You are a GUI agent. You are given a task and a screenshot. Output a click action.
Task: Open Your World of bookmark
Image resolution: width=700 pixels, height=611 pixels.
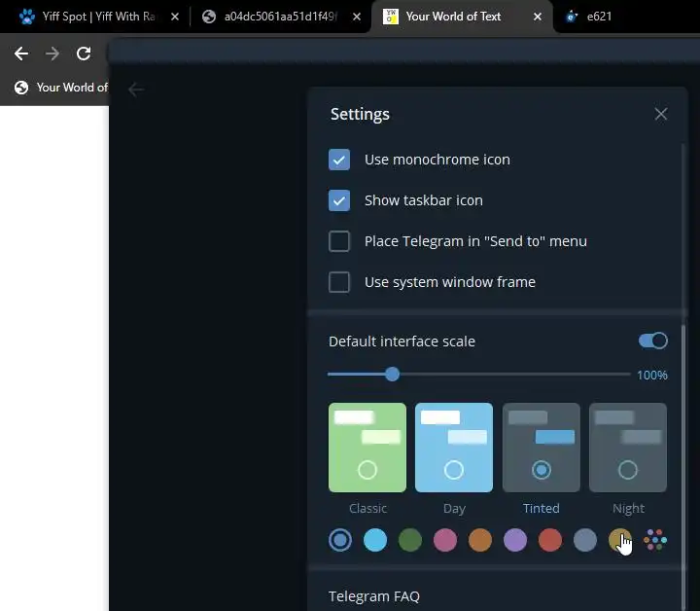tap(60, 88)
